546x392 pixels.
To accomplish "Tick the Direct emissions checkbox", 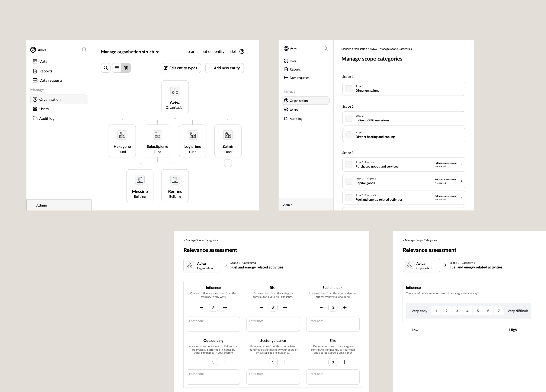I will [349, 88].
